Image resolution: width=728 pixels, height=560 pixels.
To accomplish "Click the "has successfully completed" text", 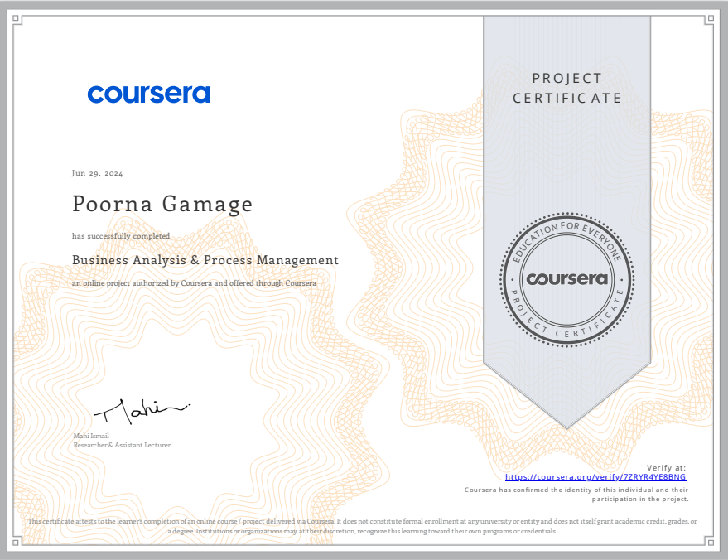I will [x=121, y=236].
